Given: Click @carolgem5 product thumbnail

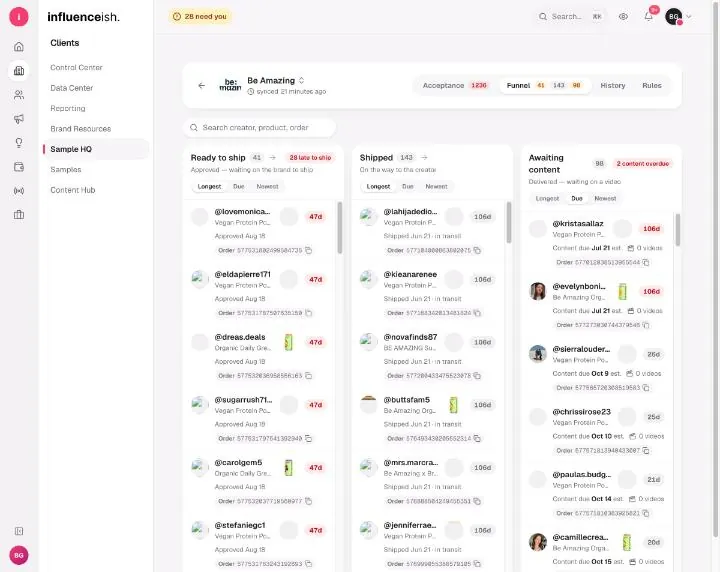Looking at the screenshot, I should [x=288, y=467].
